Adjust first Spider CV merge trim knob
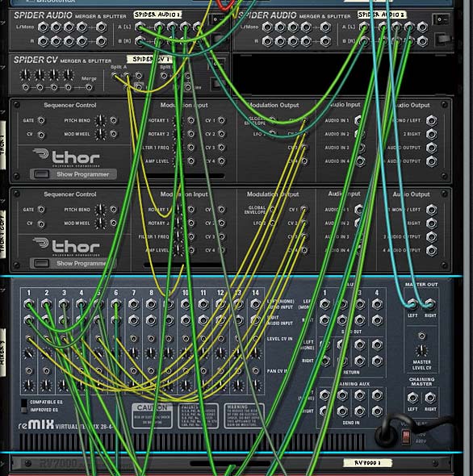Viewport: 473px width, 476px height. (25, 74)
